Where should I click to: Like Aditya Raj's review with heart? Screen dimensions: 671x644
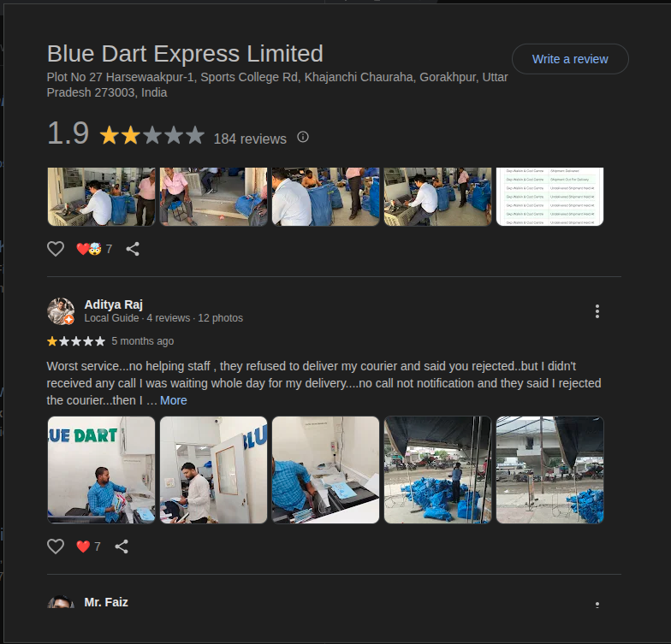click(x=55, y=547)
